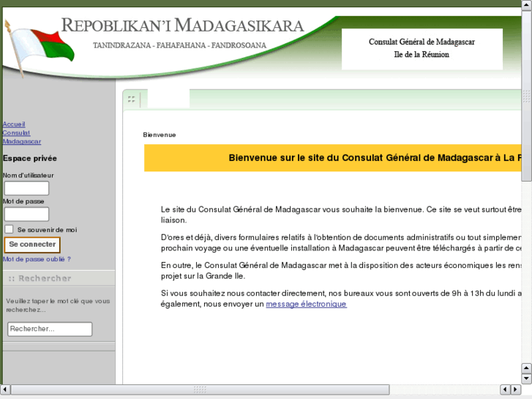Click the Mot de passe input field
This screenshot has height=399, width=532.
pos(26,215)
